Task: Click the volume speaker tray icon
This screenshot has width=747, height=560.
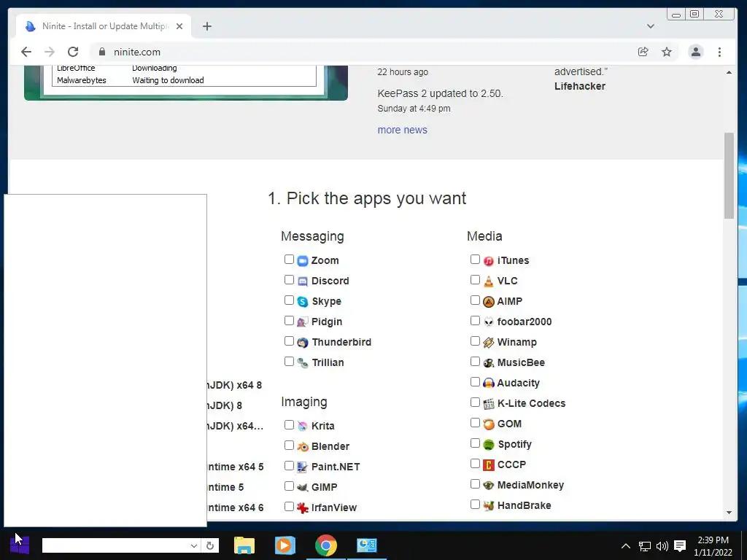Action: (662, 546)
